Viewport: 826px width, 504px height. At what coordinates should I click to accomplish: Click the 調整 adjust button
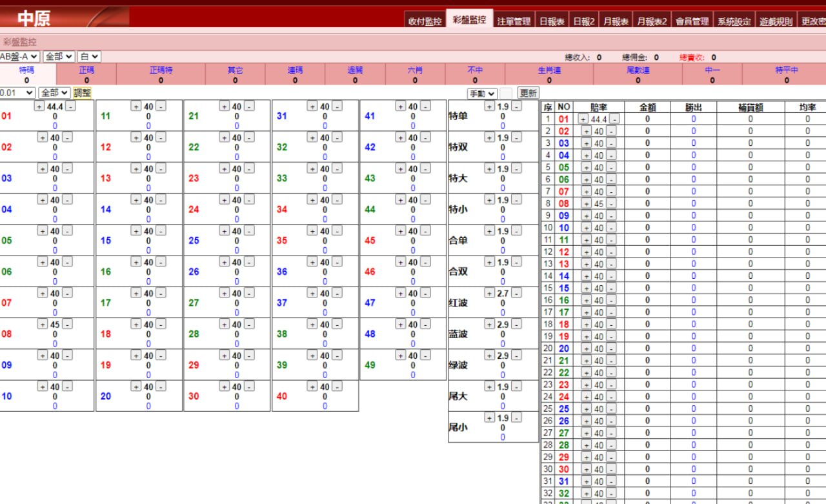tap(82, 93)
